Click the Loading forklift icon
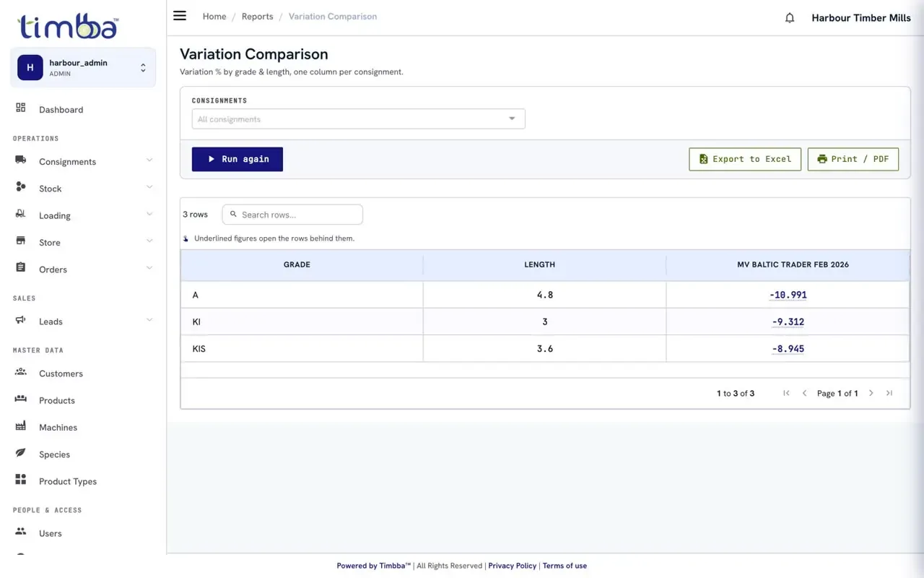This screenshot has height=578, width=924. (x=21, y=214)
